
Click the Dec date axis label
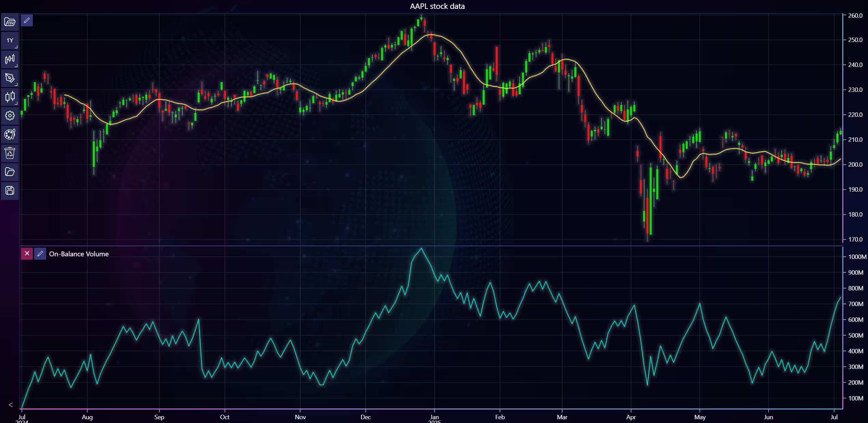(365, 417)
